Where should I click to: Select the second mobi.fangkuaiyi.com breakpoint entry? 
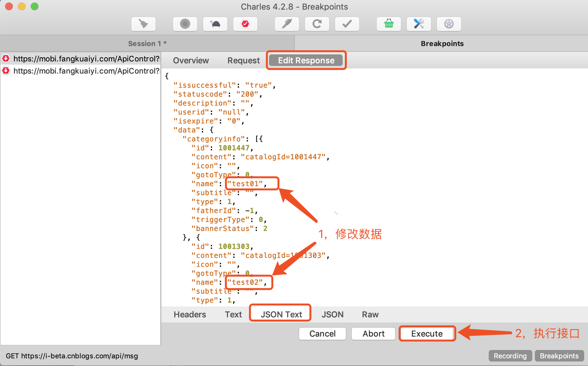click(80, 71)
